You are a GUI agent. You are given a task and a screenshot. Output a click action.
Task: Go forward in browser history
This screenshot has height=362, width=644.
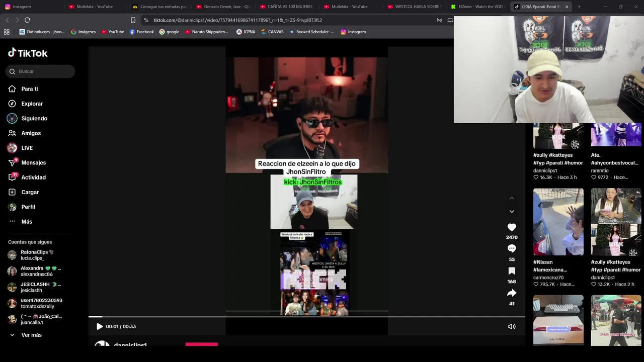17,20
